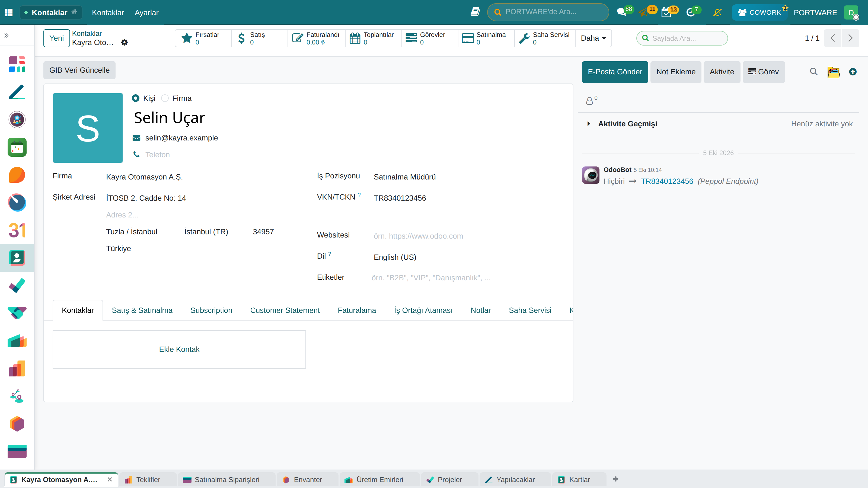Open the knowledge book icon in top bar
Image resolution: width=868 pixels, height=488 pixels.
click(x=475, y=12)
